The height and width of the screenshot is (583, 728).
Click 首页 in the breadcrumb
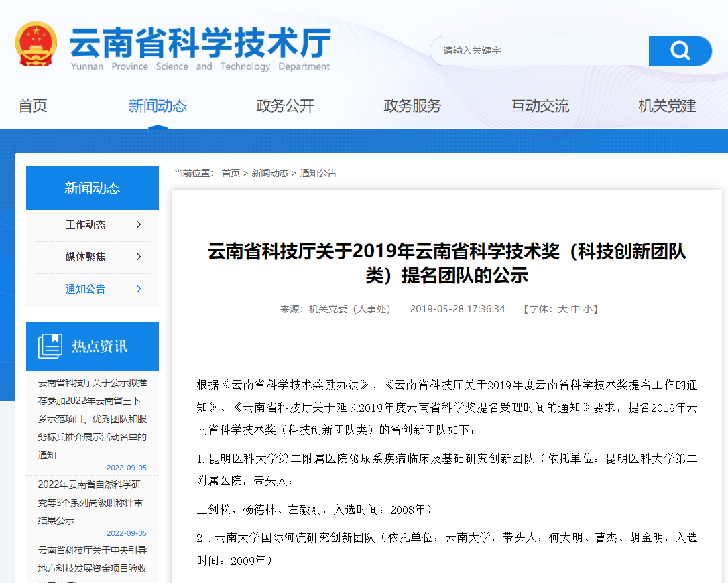tap(231, 173)
